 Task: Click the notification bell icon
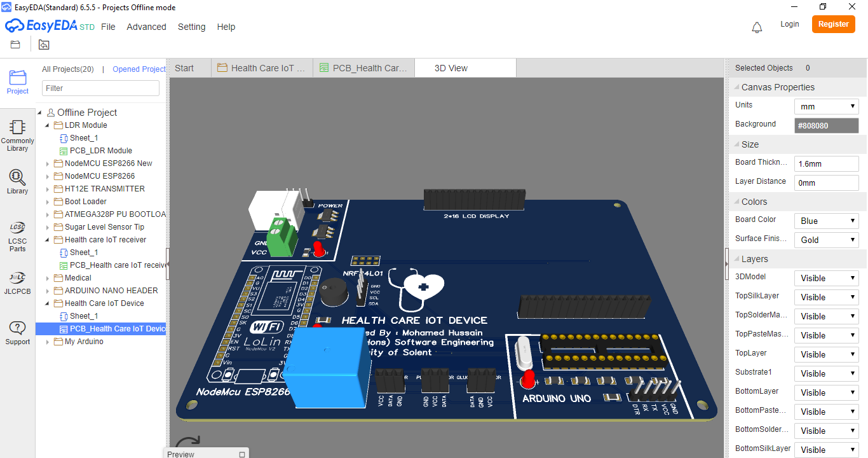click(x=757, y=27)
